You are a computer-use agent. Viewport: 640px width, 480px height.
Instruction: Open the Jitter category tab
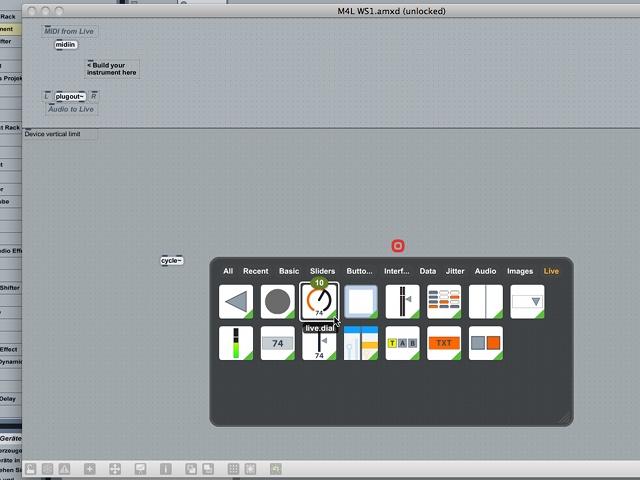tap(455, 271)
